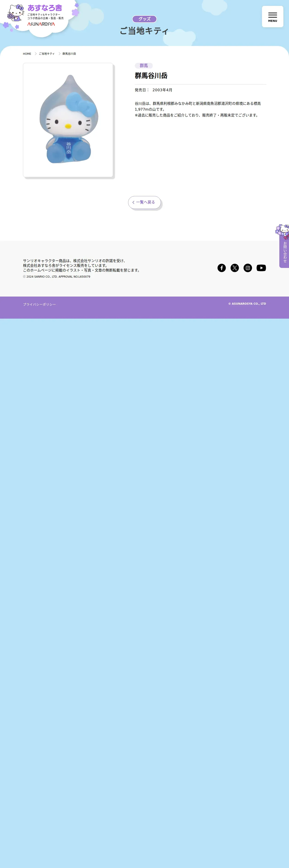Open the YouTube icon in footer
The height and width of the screenshot is (868, 289).
point(261,268)
